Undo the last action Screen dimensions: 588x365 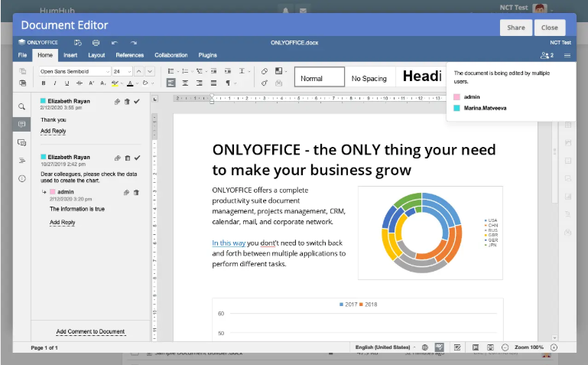(115, 42)
